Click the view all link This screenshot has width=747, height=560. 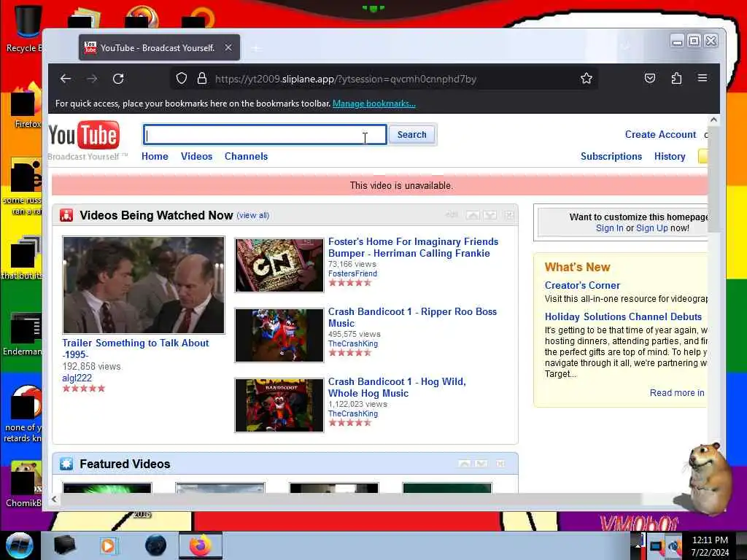253,215
